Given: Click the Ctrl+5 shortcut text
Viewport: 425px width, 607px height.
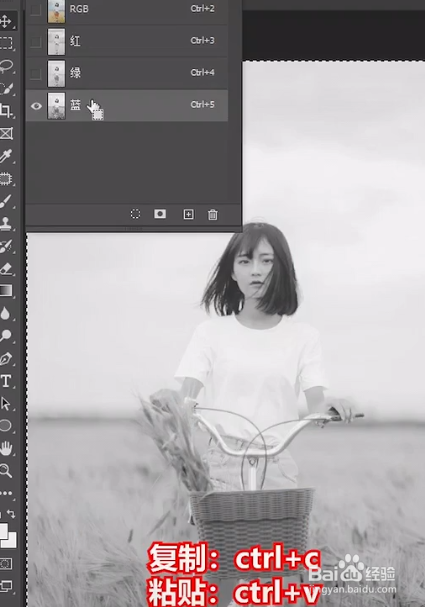Looking at the screenshot, I should (202, 105).
